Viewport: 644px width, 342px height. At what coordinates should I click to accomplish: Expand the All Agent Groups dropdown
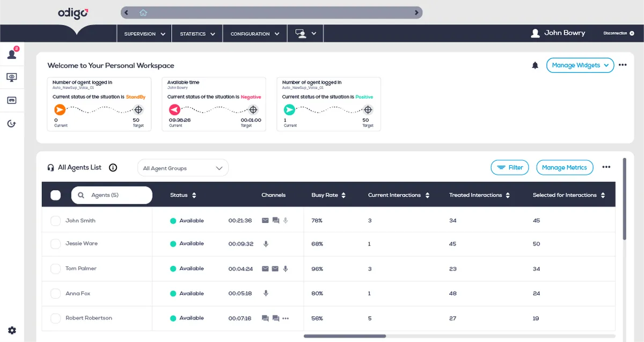tap(182, 168)
